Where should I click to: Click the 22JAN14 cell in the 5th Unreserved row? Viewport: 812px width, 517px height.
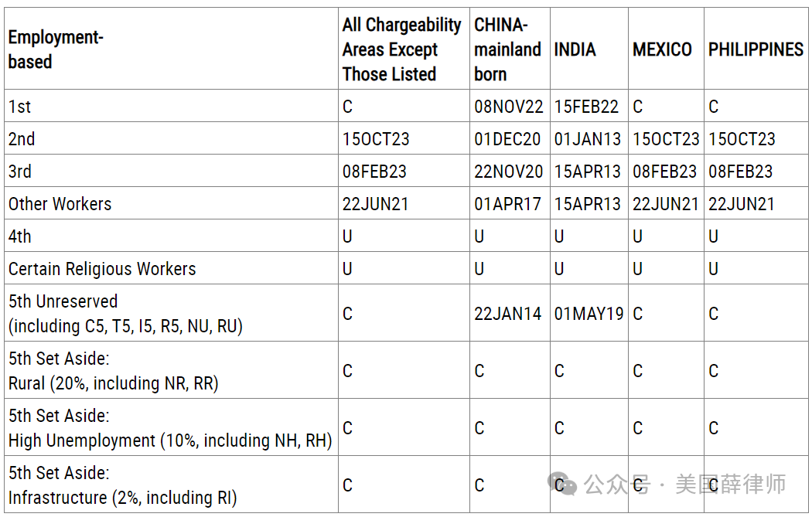tap(507, 314)
